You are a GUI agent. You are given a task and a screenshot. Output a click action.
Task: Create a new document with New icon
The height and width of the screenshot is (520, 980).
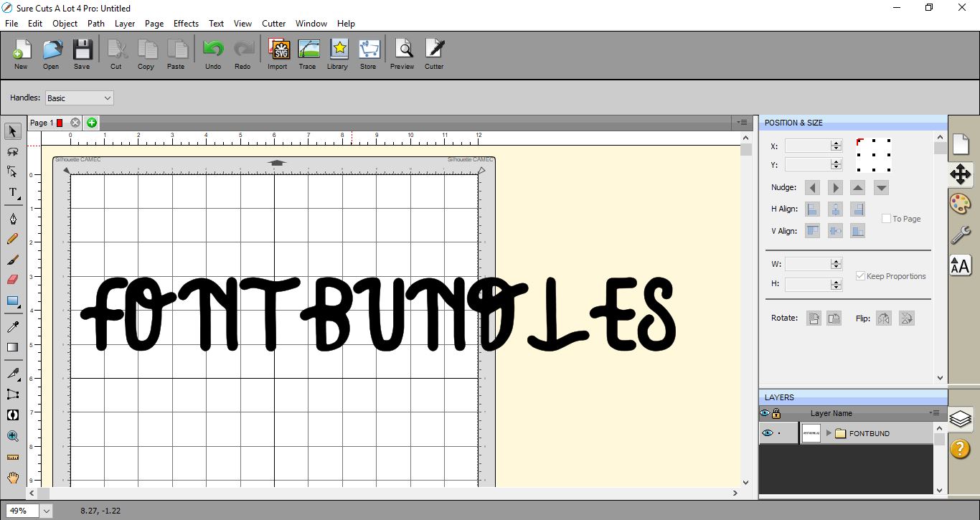pyautogui.click(x=21, y=55)
